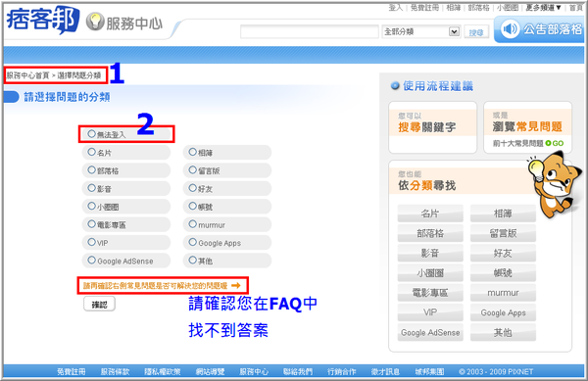Open the 瀏覽常見問題 card

point(527,127)
